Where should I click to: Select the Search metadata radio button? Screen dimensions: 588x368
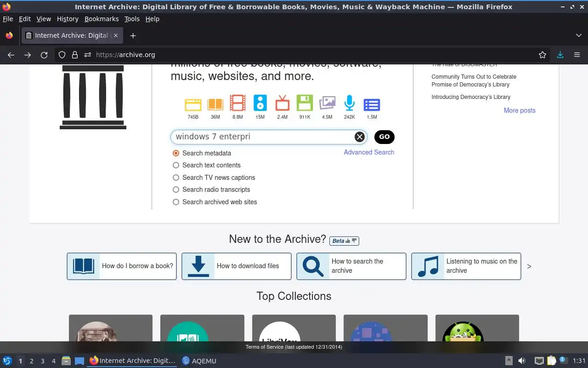point(176,153)
